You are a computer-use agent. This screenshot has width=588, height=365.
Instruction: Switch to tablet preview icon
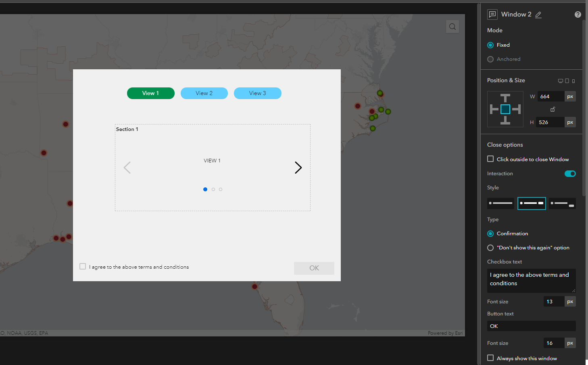click(566, 80)
